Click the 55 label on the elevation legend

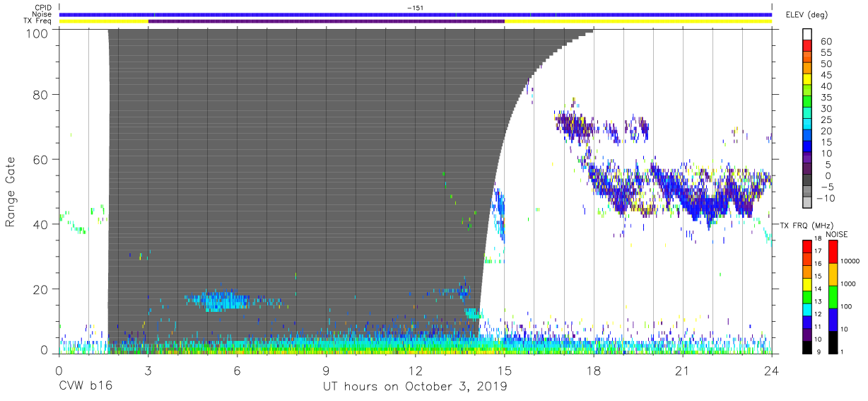click(827, 52)
